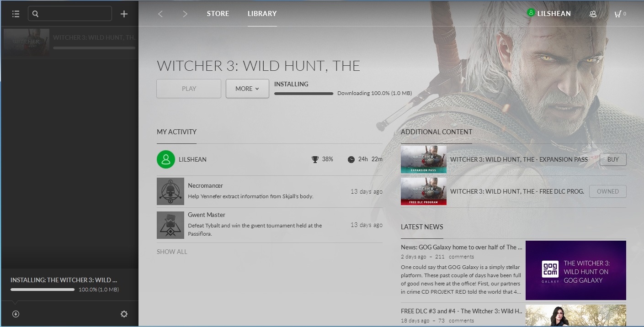Image resolution: width=644 pixels, height=327 pixels.
Task: Click the sidebar installation progress bar
Action: pyautogui.click(x=43, y=290)
